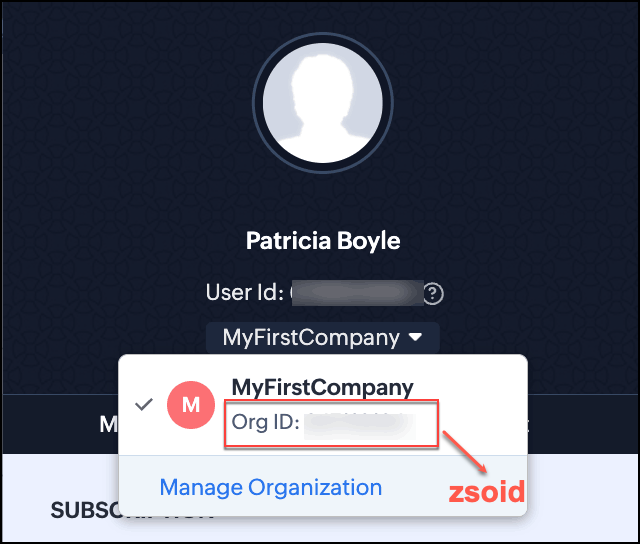640x544 pixels.
Task: Click the checkmark next to MyFirstCompany entry
Action: point(144,404)
